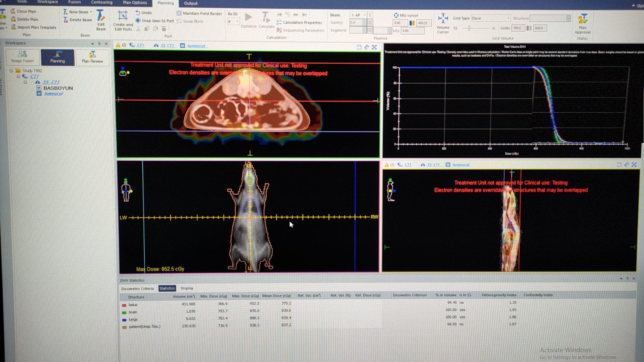The height and width of the screenshot is (362, 644).
Task: Toggle Snap Jaws to Port option
Action: [x=138, y=21]
